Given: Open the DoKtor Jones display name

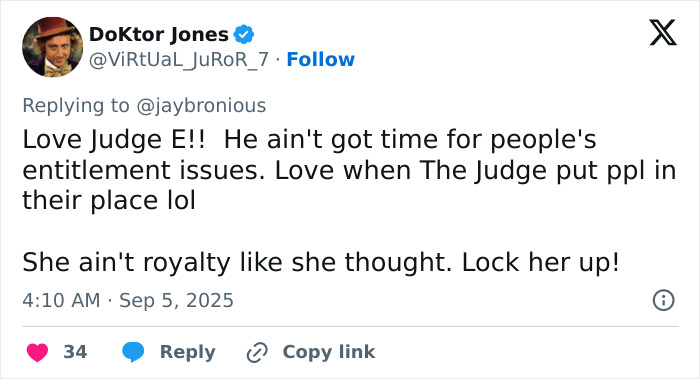Looking at the screenshot, I should pyautogui.click(x=159, y=34).
